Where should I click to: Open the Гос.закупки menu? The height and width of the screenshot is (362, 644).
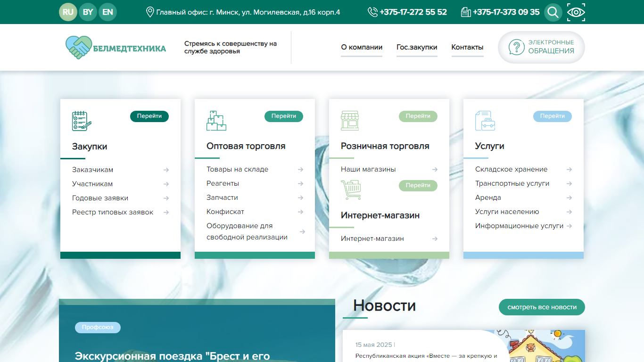click(417, 47)
